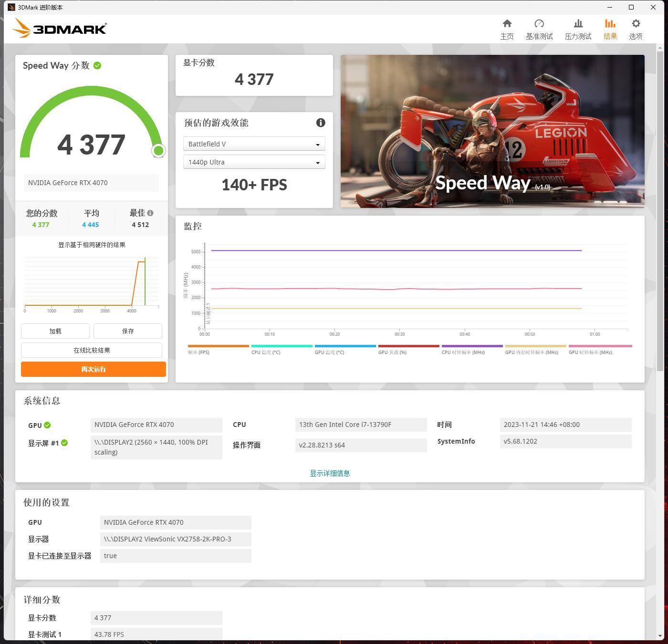Click the 保存 save button
The height and width of the screenshot is (644, 668).
coord(127,331)
